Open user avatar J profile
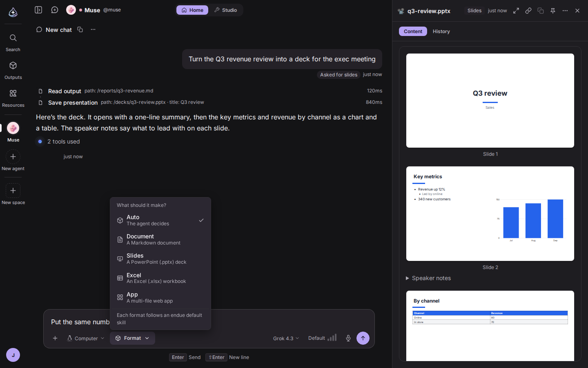The image size is (588, 368). 13,355
